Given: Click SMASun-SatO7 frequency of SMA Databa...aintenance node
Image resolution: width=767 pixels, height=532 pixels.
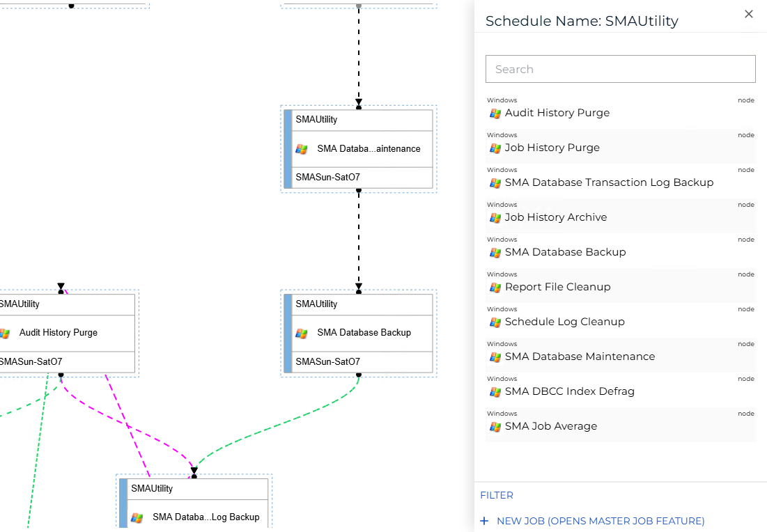Looking at the screenshot, I should (327, 177).
